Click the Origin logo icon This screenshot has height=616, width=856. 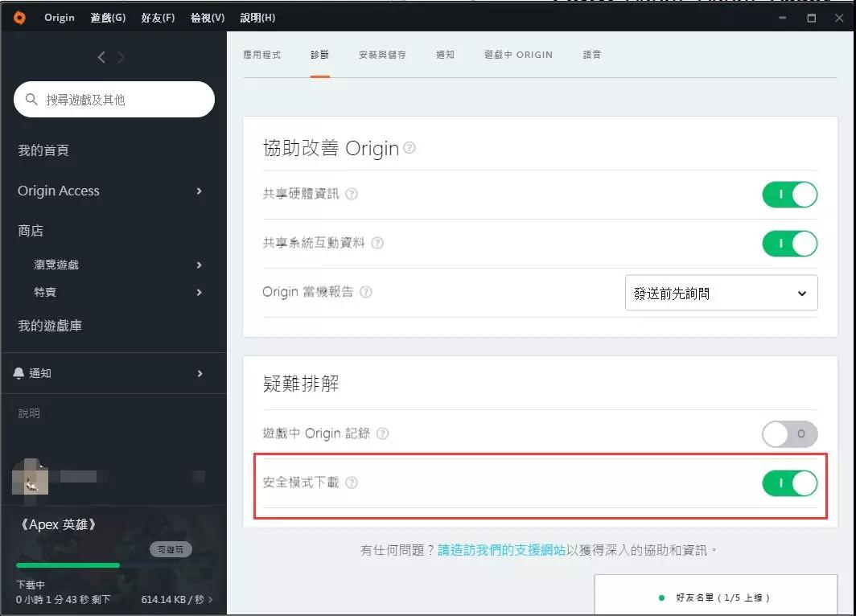click(19, 17)
